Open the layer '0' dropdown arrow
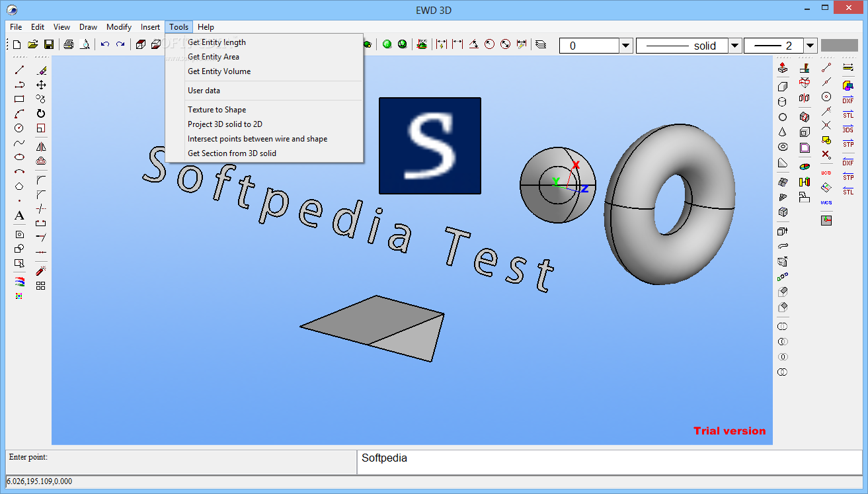Screen dimensions: 868x494 click(x=625, y=46)
